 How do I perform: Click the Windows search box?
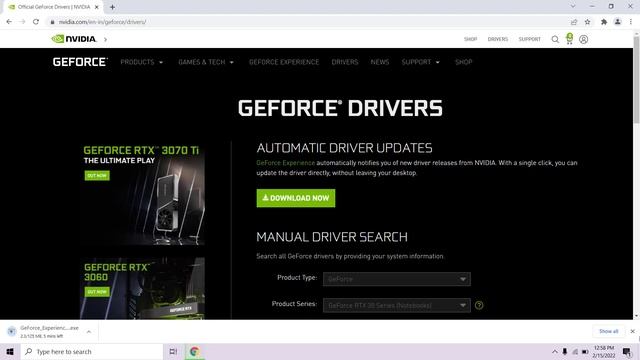coord(92,351)
